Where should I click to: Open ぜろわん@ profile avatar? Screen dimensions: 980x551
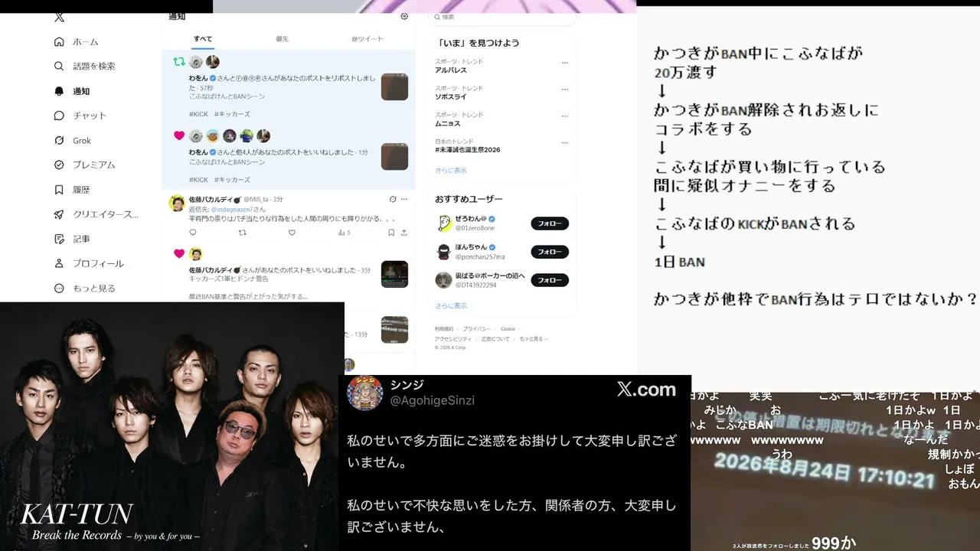tap(444, 223)
